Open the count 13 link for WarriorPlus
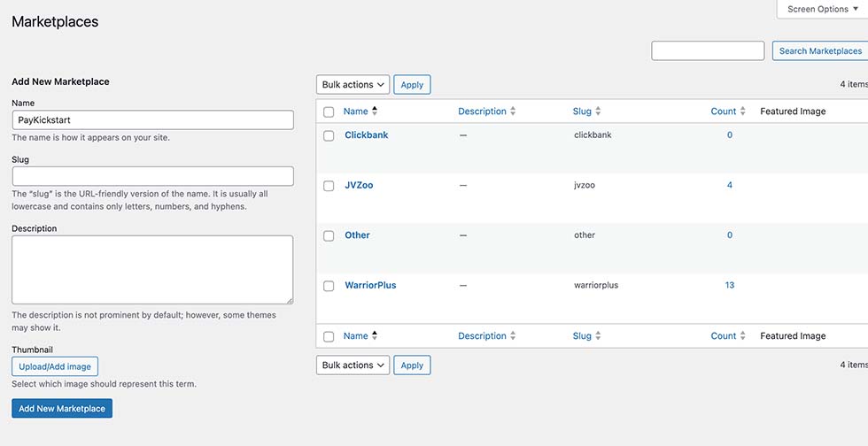The image size is (868, 446). click(730, 286)
